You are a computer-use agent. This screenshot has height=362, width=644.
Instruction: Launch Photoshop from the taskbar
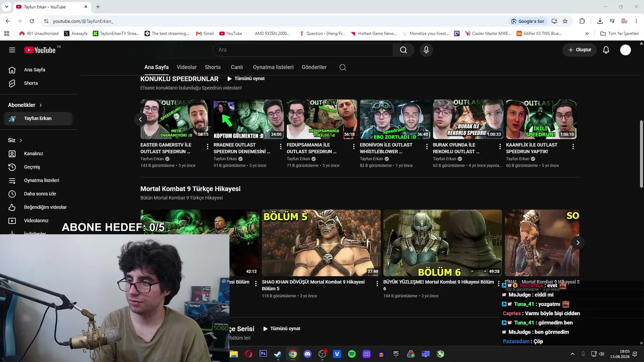pos(263,354)
